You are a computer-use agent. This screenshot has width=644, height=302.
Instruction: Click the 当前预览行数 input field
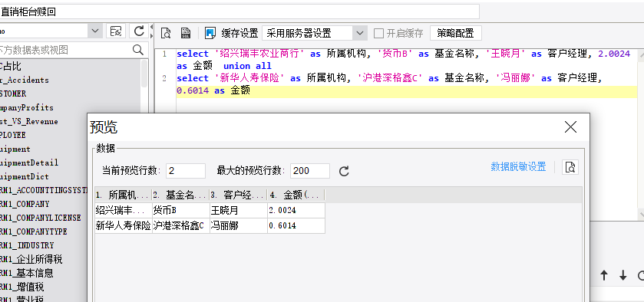tap(186, 171)
